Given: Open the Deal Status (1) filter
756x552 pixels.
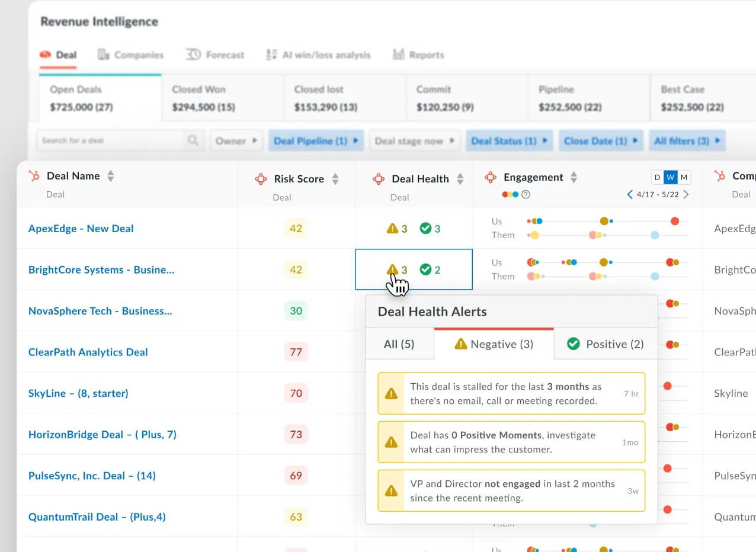Looking at the screenshot, I should click(510, 141).
